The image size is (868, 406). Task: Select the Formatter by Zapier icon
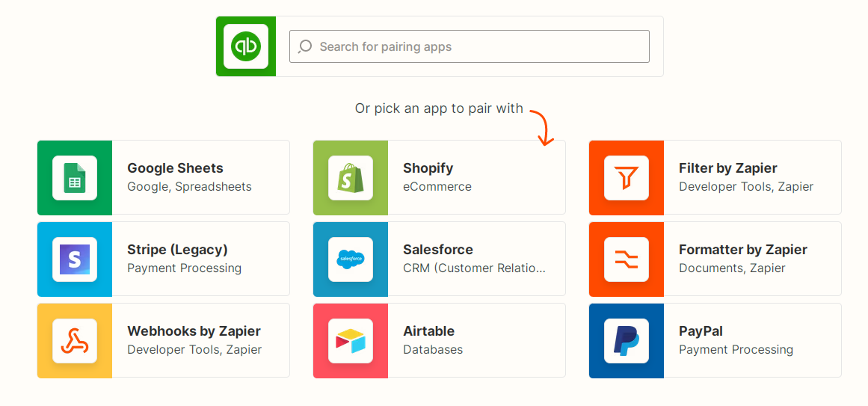click(x=626, y=259)
